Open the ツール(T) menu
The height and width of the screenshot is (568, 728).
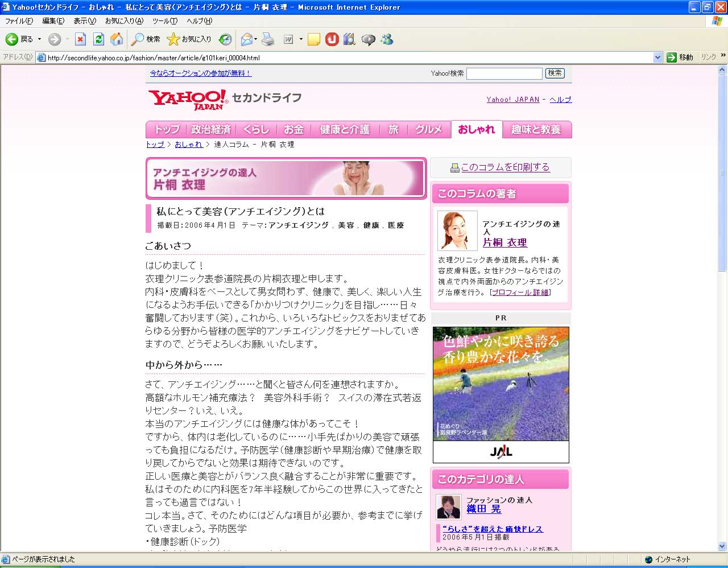(165, 21)
